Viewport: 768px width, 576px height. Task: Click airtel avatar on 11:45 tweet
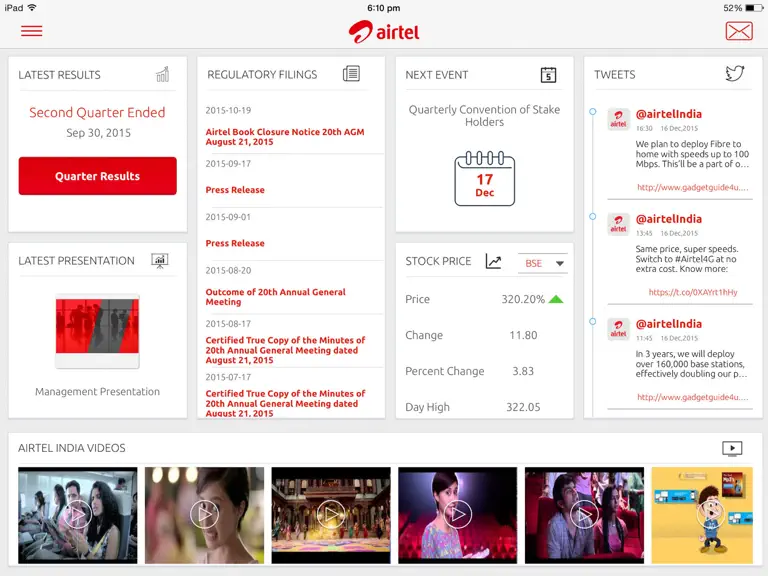[x=618, y=328]
